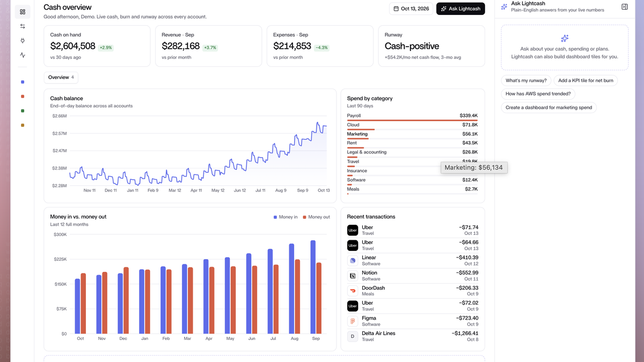
Task: Click the −$723.40 Figma amount
Action: click(467, 318)
